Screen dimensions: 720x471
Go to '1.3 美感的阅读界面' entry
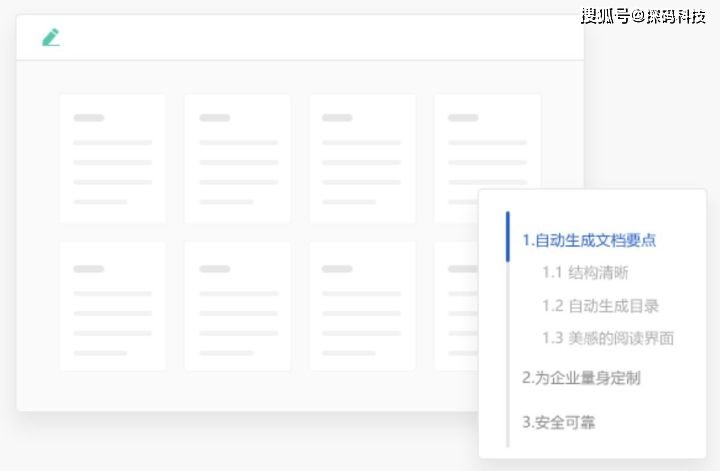click(x=608, y=338)
